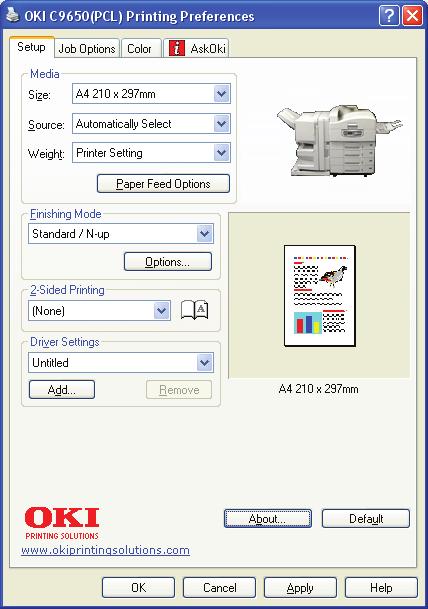Open the Job Options tab
The height and width of the screenshot is (609, 428).
pyautogui.click(x=87, y=49)
